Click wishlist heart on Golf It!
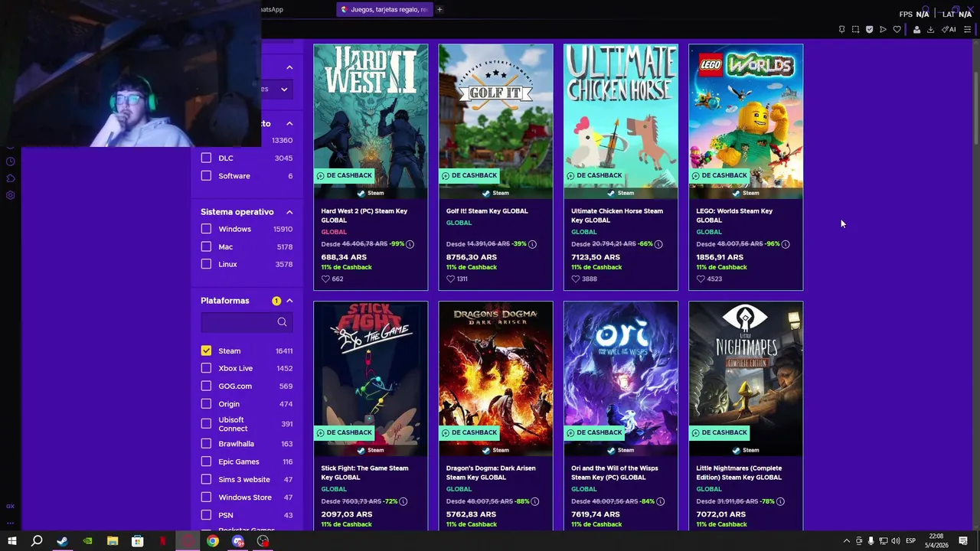Screen dimensions: 980x551 tap(451, 279)
